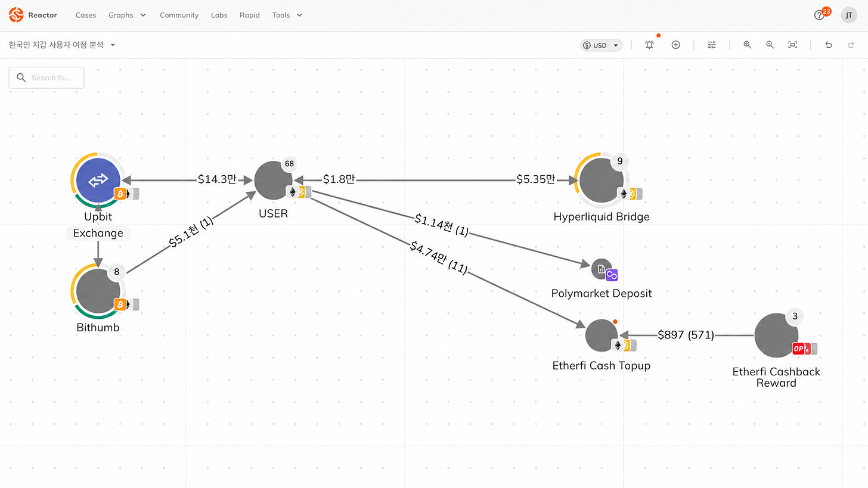Click the 68 badge on USER node
Viewport: 868px width, 488px height.
coord(290,164)
